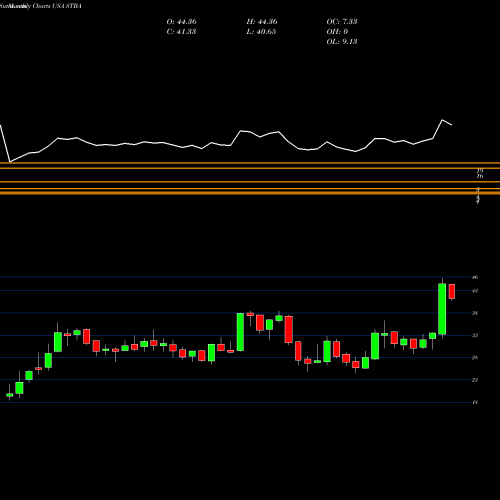The width and height of the screenshot is (500, 500).
Task: Click the close price value C: 41.33
Action: (x=181, y=32)
